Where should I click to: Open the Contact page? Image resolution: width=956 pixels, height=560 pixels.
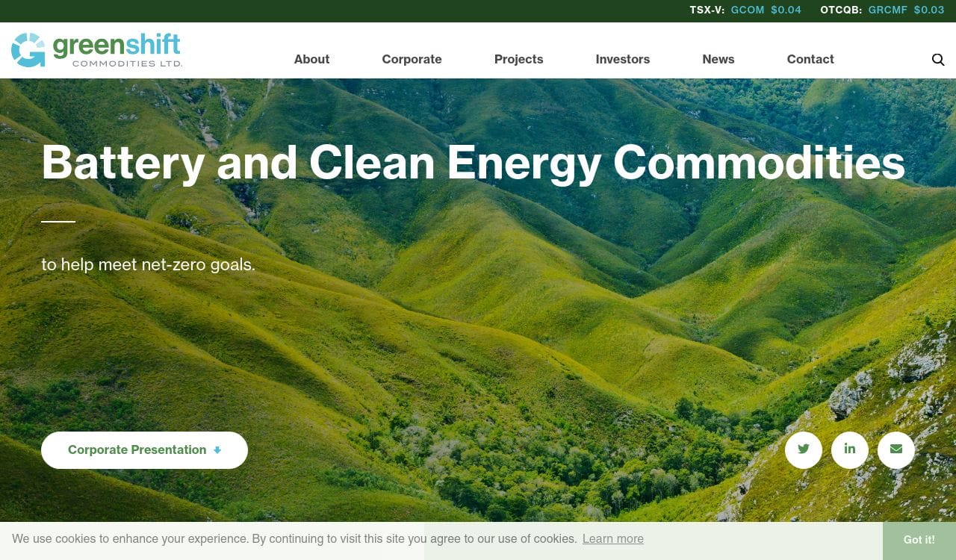(x=810, y=59)
